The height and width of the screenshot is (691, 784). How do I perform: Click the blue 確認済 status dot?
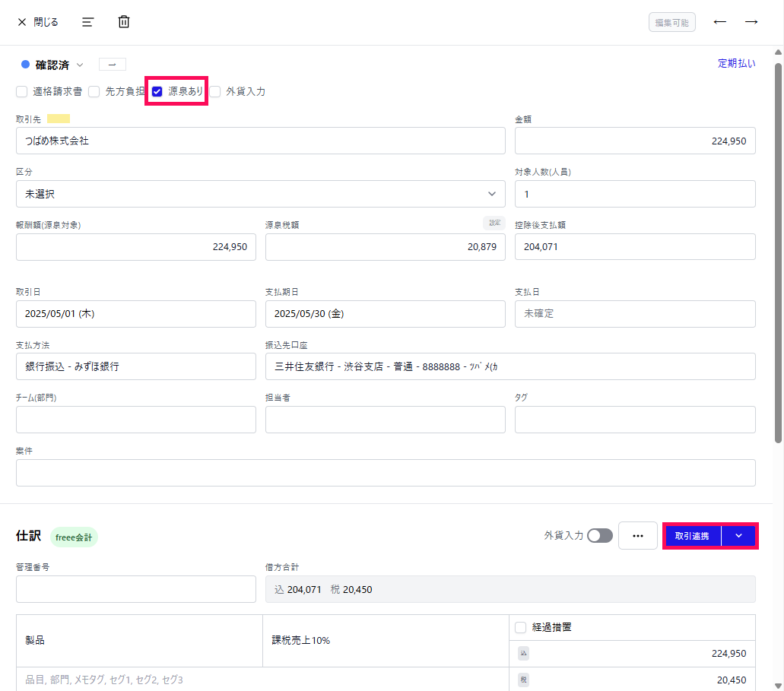coord(26,65)
